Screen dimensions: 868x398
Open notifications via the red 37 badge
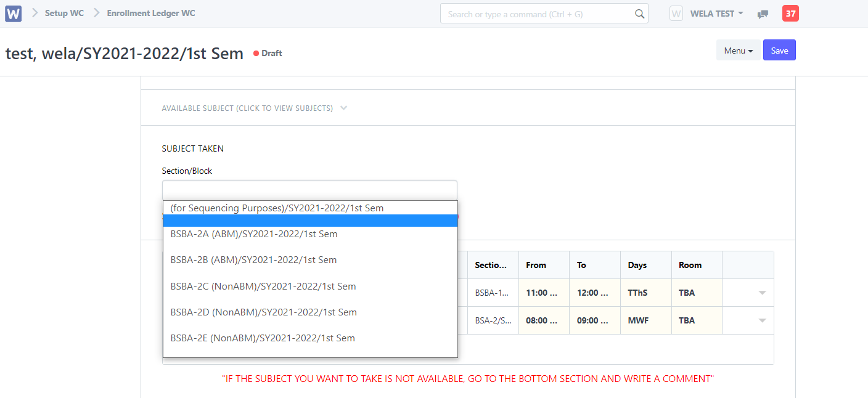pyautogui.click(x=790, y=12)
